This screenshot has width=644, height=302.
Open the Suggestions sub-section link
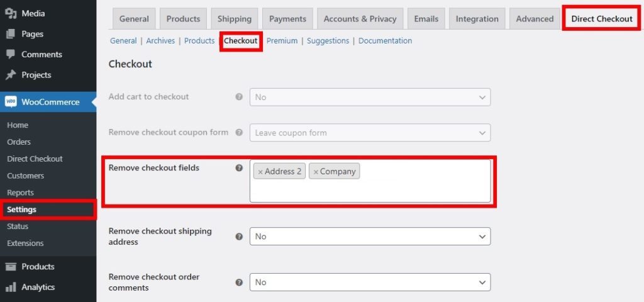[328, 41]
